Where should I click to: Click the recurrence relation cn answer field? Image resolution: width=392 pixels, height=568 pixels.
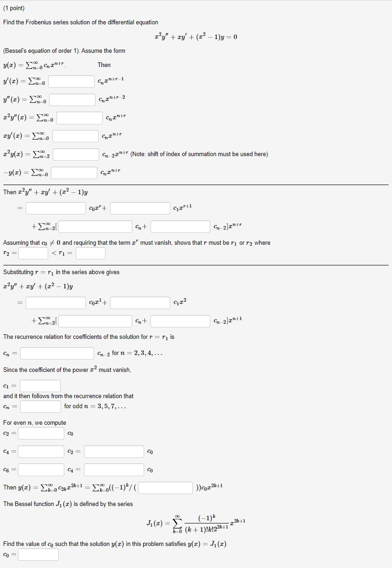click(x=57, y=353)
